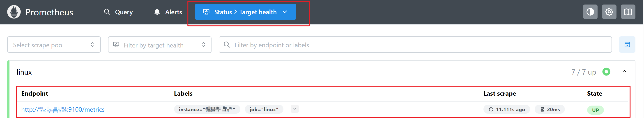644x118 pixels.
Task: Click the bell icon beside Alerts
Action: [x=157, y=12]
